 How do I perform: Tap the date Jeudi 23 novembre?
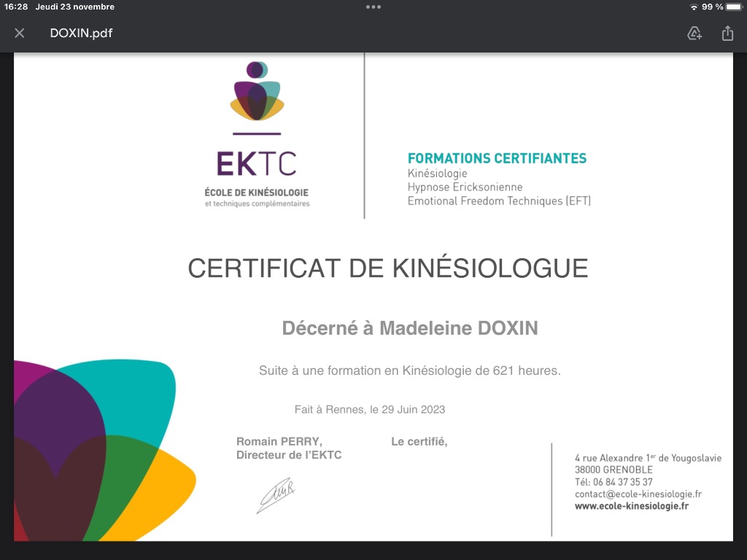click(x=75, y=7)
